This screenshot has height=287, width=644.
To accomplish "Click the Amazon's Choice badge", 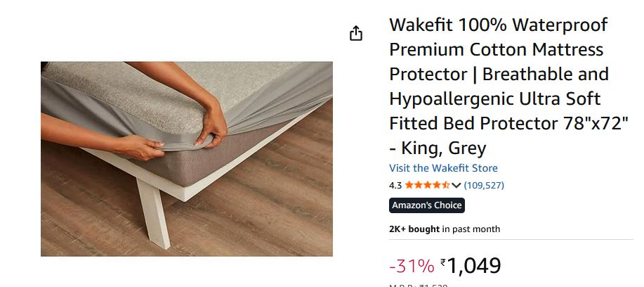I will pos(427,205).
